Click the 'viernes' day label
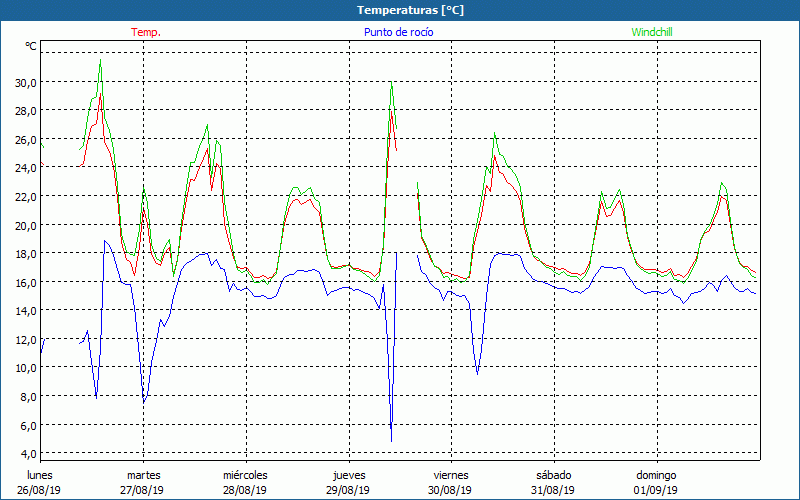Image resolution: width=800 pixels, height=500 pixels. click(x=451, y=475)
